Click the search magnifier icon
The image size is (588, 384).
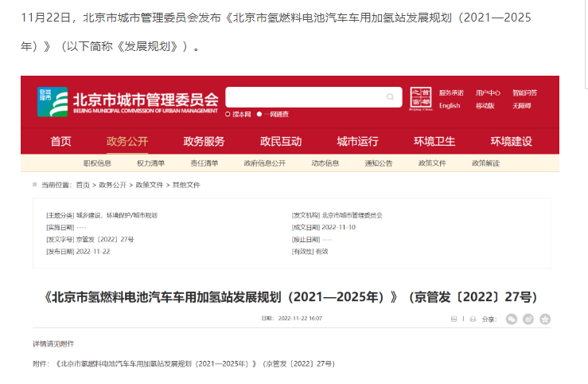391,97
